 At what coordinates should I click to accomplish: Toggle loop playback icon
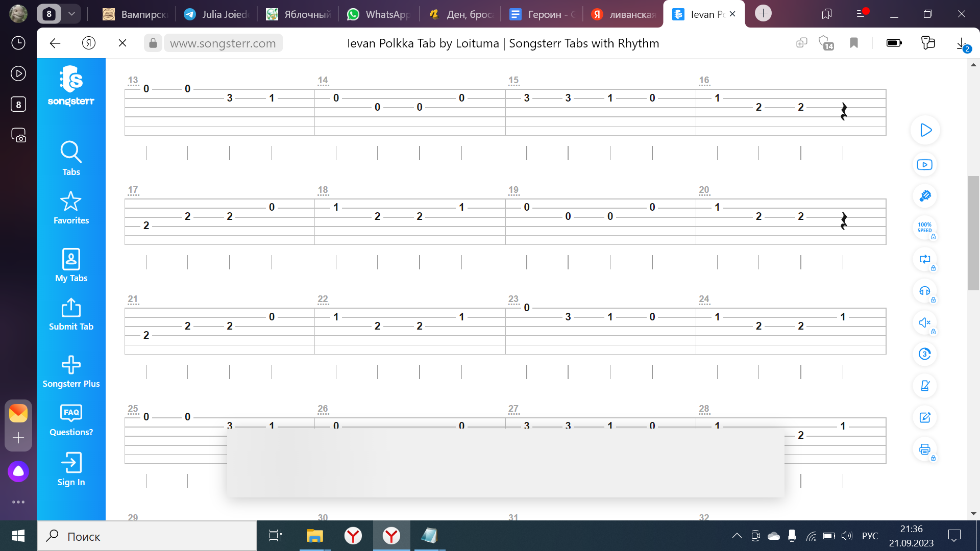tap(924, 259)
